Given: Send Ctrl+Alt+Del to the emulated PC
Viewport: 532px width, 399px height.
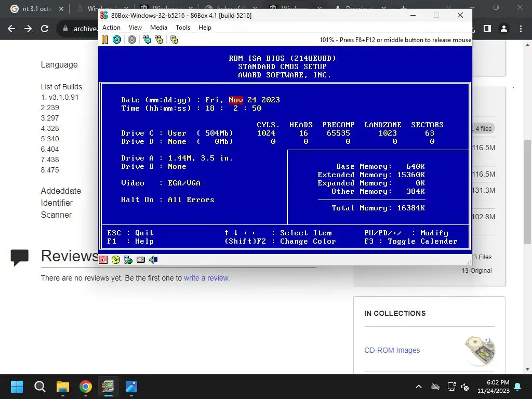Looking at the screenshot, I should [x=147, y=39].
